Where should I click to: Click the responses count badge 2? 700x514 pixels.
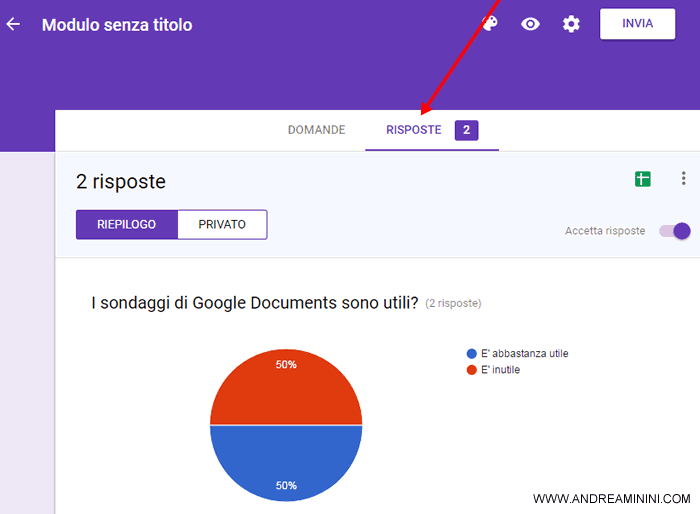(x=467, y=130)
